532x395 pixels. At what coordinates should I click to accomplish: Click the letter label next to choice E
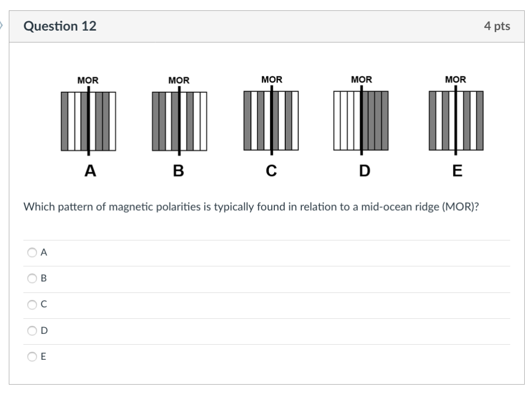[44, 357]
